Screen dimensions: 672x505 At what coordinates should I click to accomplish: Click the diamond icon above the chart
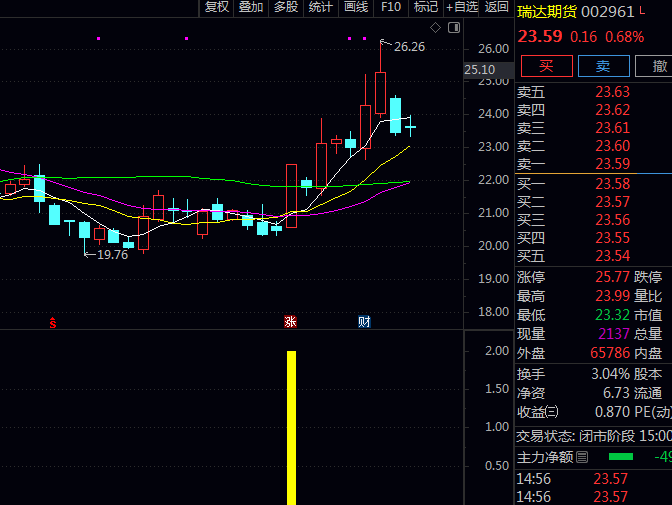pyautogui.click(x=435, y=28)
